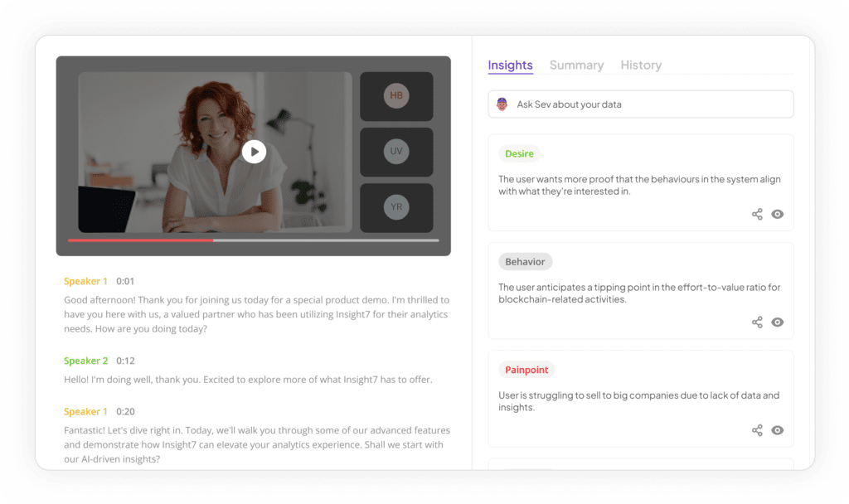
Task: Click the HB participant avatar tile
Action: pos(396,96)
